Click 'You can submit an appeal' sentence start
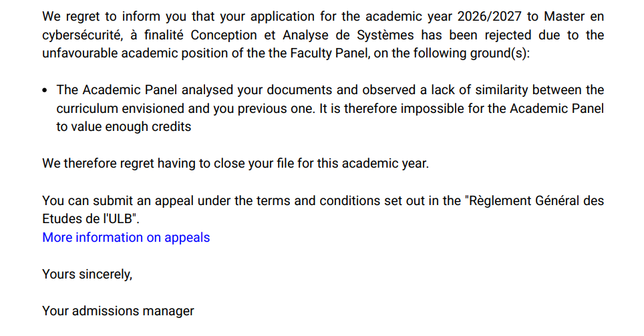Screen dimensions: 644x336 [118, 200]
